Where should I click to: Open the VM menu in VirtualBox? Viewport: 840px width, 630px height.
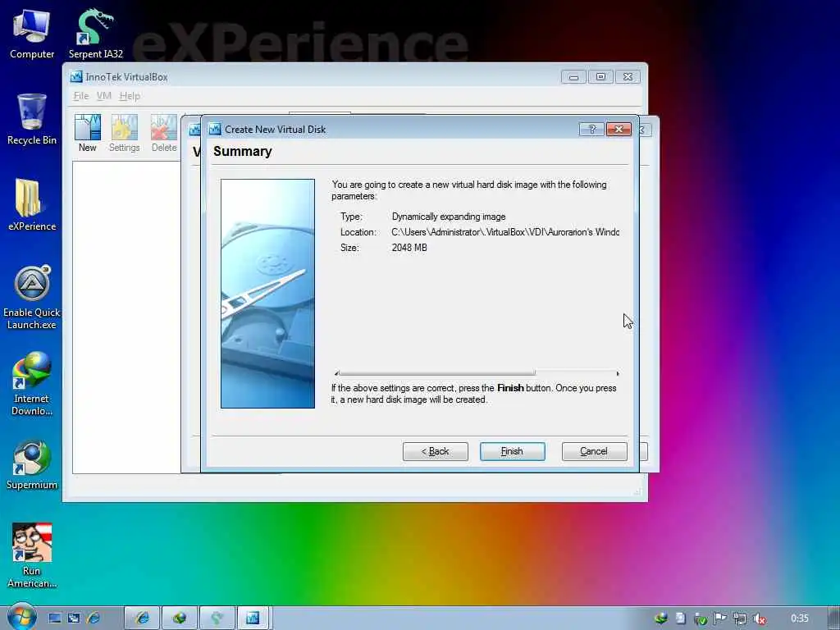104,96
